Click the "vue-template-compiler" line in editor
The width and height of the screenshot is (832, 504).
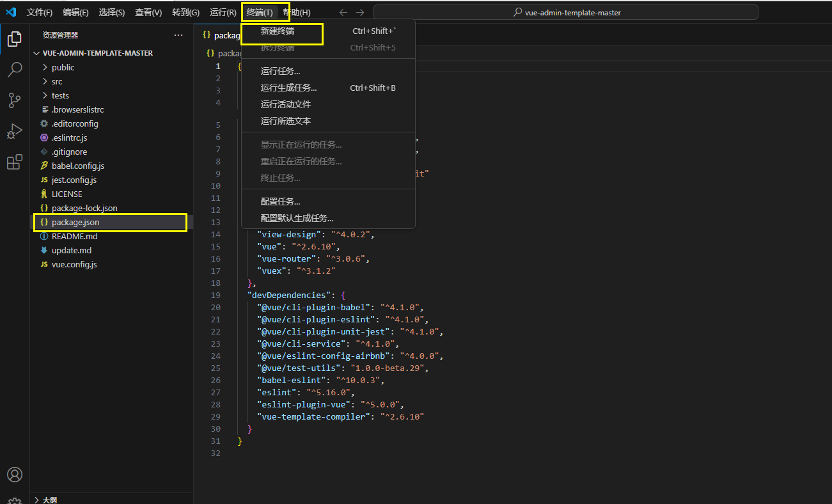tap(341, 416)
